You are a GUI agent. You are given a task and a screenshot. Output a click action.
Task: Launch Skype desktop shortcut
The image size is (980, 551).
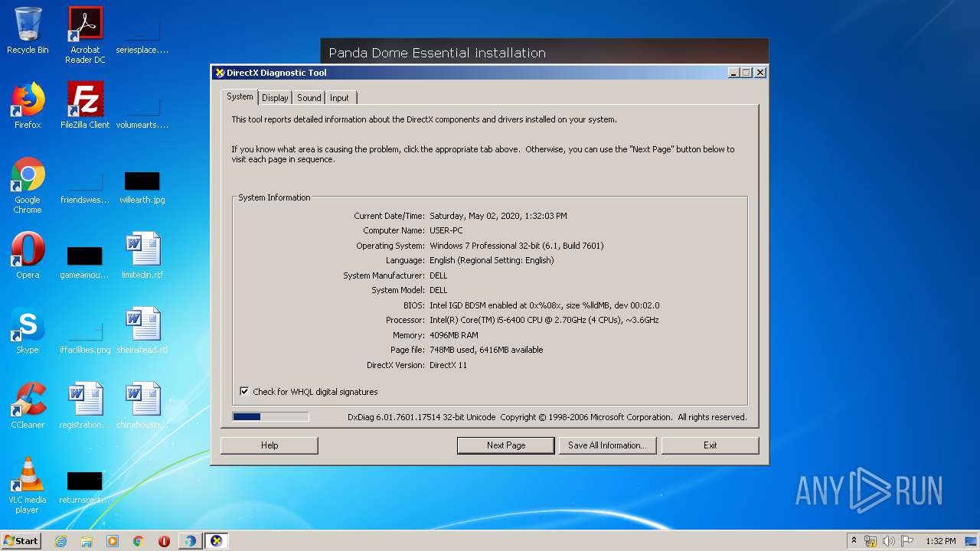(x=28, y=331)
